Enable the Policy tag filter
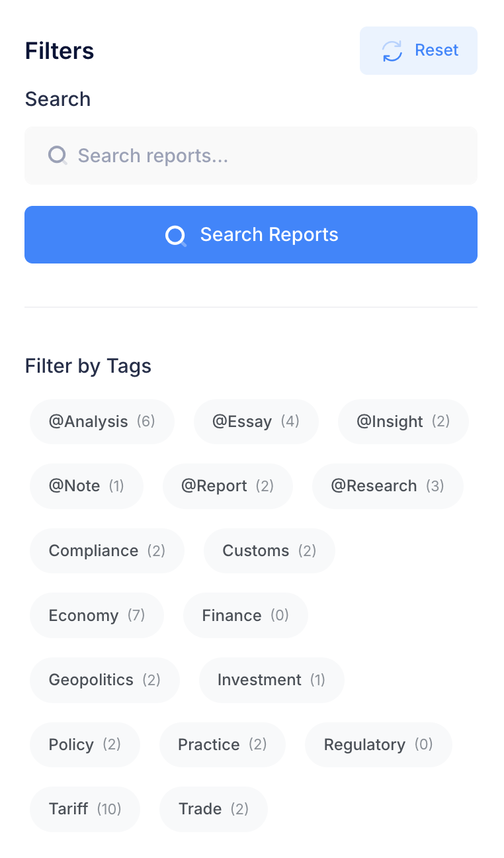This screenshot has width=504, height=858. point(85,745)
